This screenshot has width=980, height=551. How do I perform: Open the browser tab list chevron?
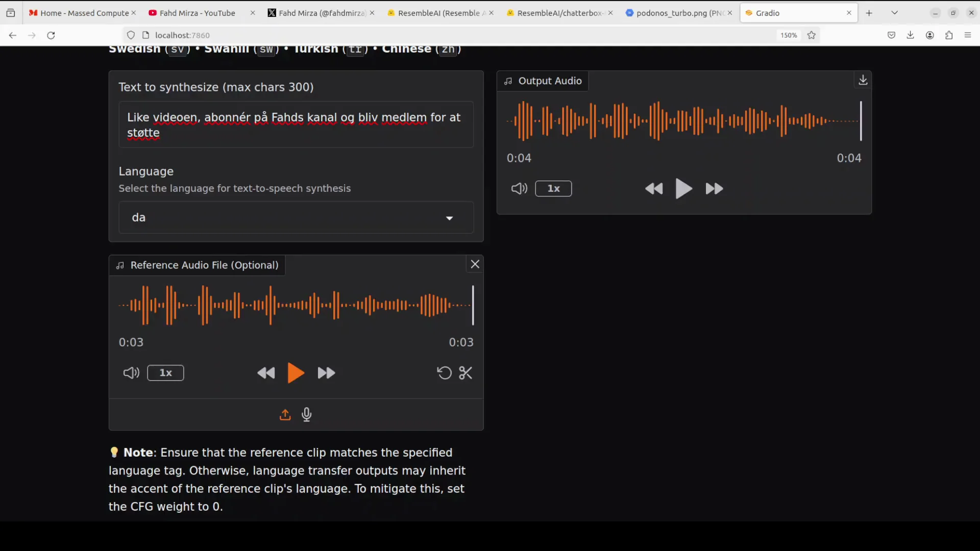click(x=895, y=12)
